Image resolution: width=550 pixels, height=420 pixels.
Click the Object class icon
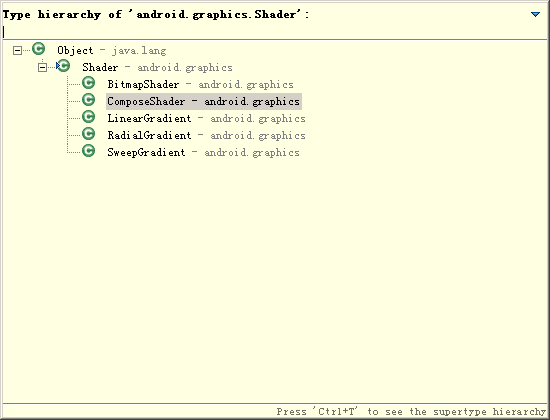(x=39, y=49)
